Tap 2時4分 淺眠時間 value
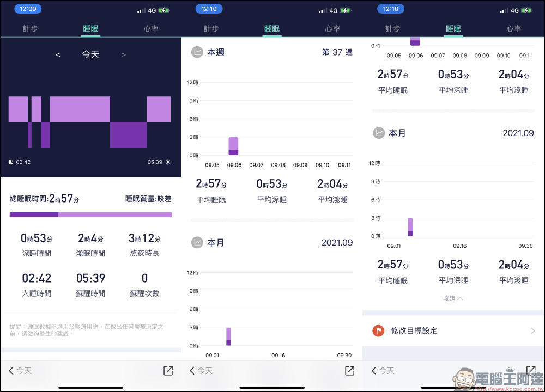This screenshot has height=392, width=545. point(90,238)
